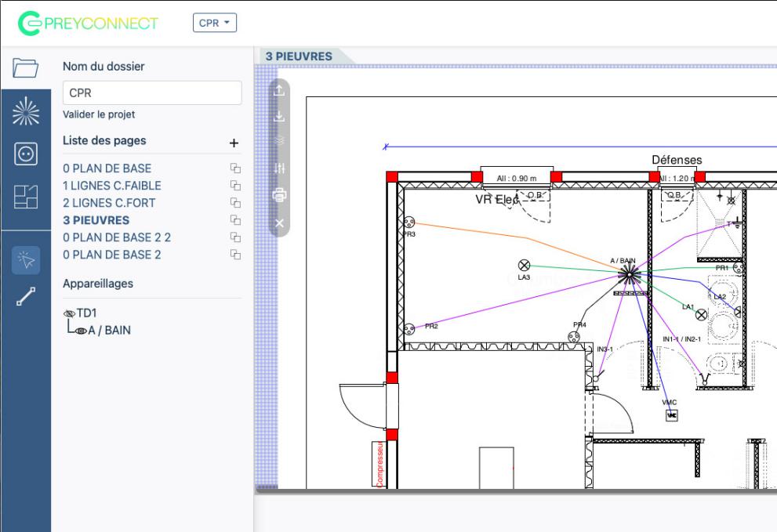The width and height of the screenshot is (777, 532).
Task: Open the CPR dropdown in the header
Action: point(215,23)
